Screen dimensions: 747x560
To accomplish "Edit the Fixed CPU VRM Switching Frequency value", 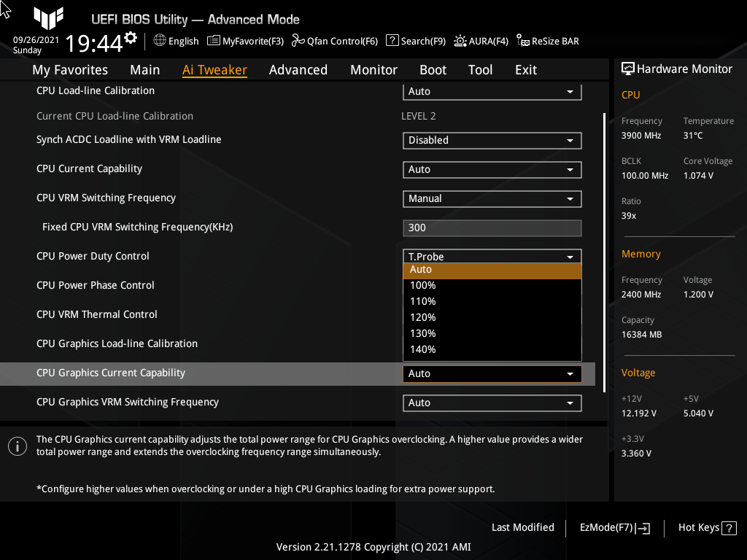I will (x=492, y=227).
